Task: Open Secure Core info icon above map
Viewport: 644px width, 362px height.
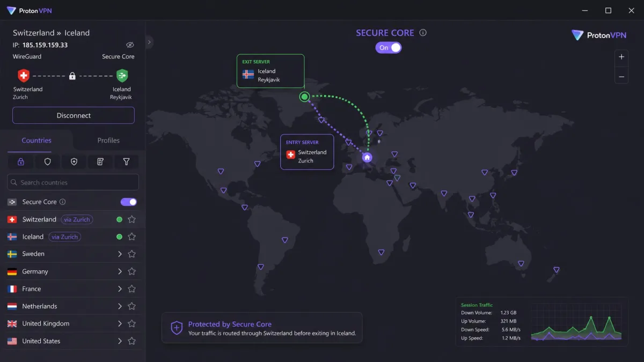Action: tap(423, 33)
